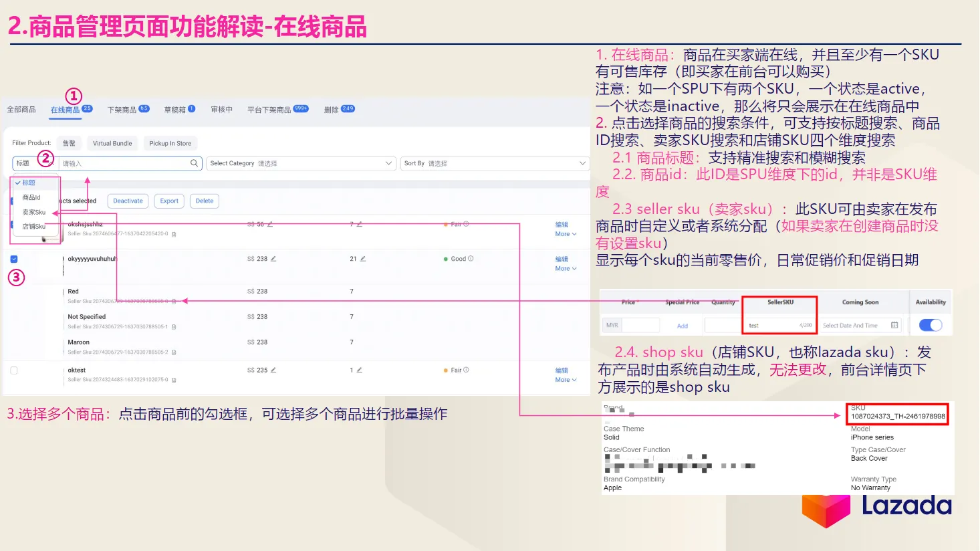Click the copy icon beside okshsjsshhz seller SKU

pos(174,235)
